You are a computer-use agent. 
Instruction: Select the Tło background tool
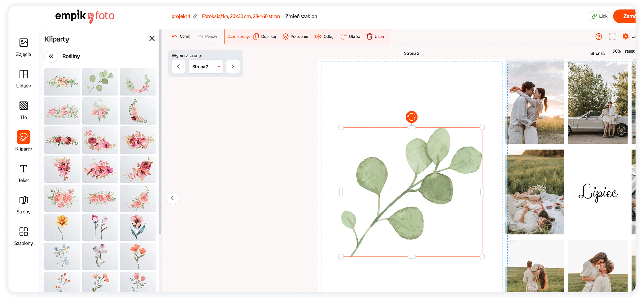[23, 110]
